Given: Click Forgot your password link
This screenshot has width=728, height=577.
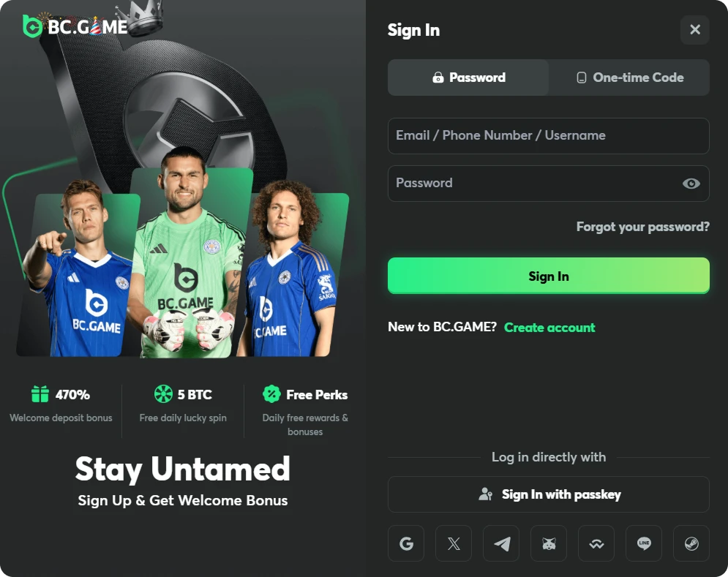Looking at the screenshot, I should pos(642,227).
